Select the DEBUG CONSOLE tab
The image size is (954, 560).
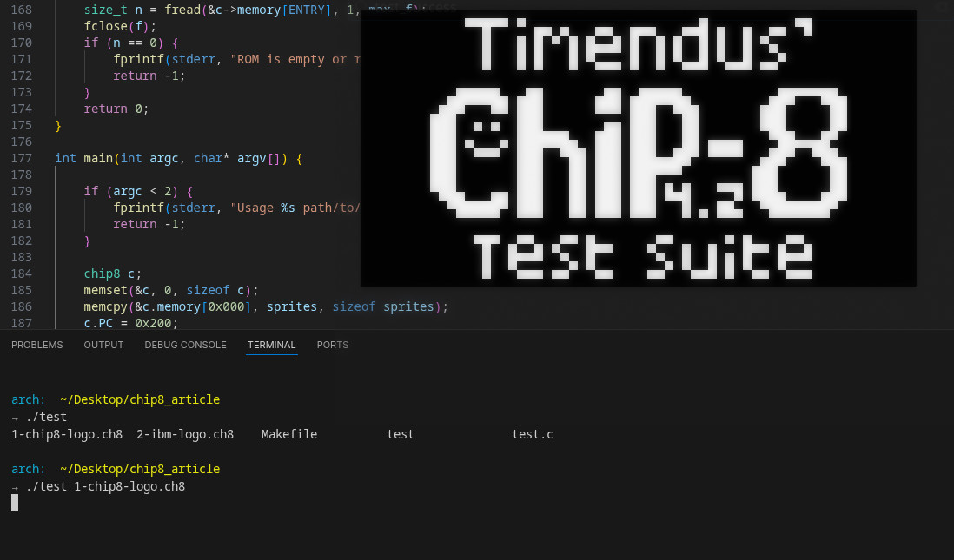tap(185, 345)
